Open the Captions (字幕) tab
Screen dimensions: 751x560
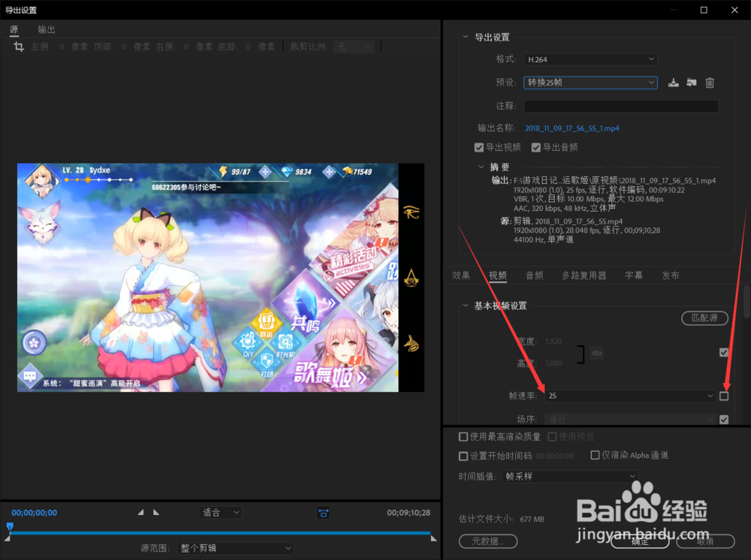634,275
